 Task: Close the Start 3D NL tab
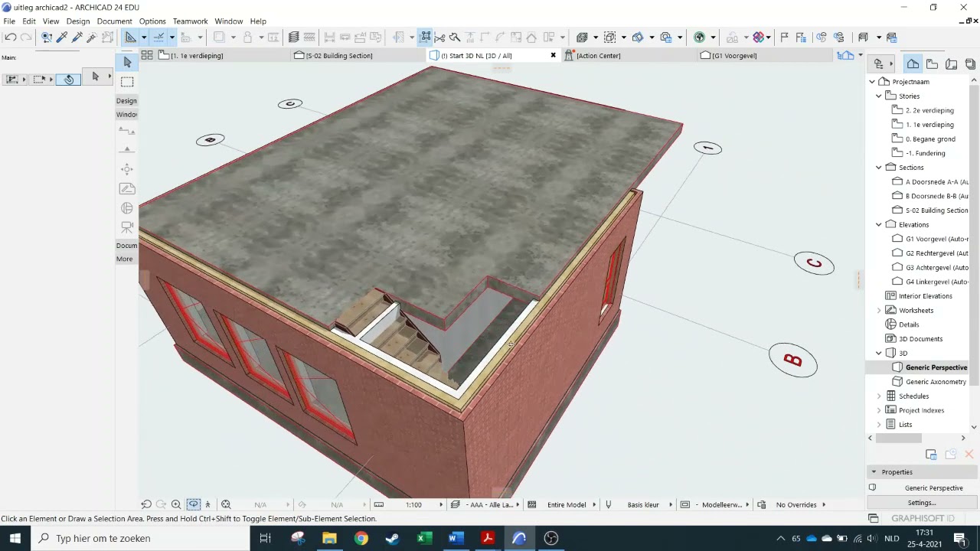coord(553,55)
